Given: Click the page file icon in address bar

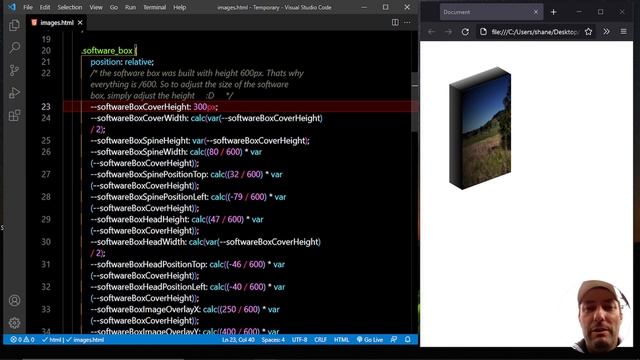Looking at the screenshot, I should pos(483,32).
